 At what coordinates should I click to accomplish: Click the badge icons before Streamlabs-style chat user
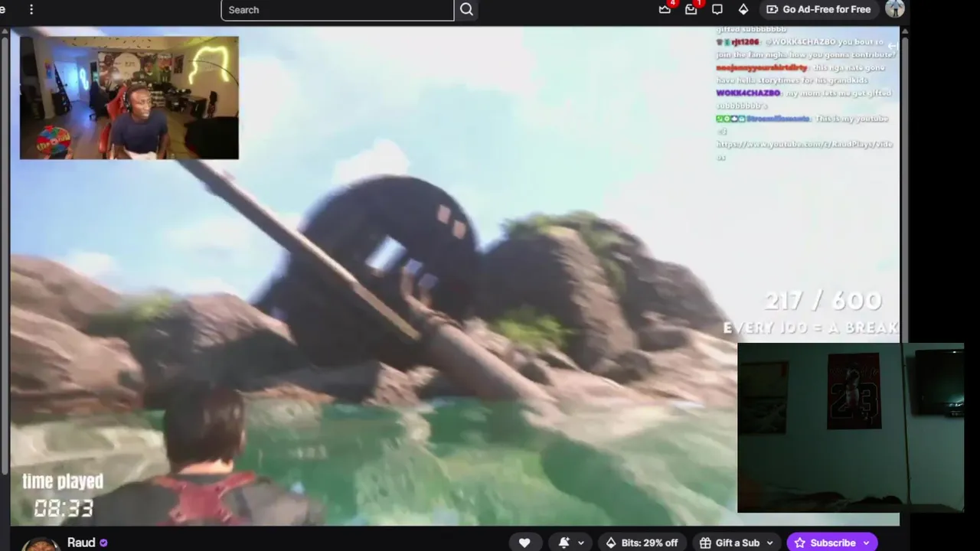(x=730, y=119)
